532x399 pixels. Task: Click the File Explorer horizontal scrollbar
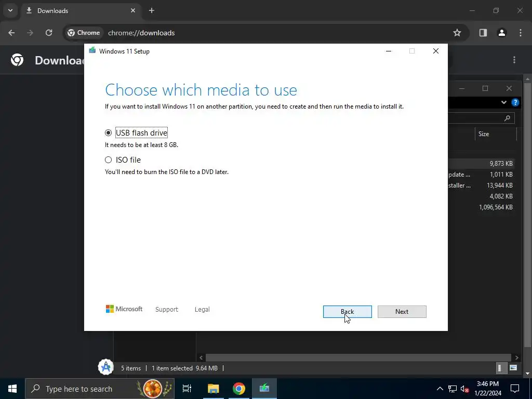(x=358, y=357)
